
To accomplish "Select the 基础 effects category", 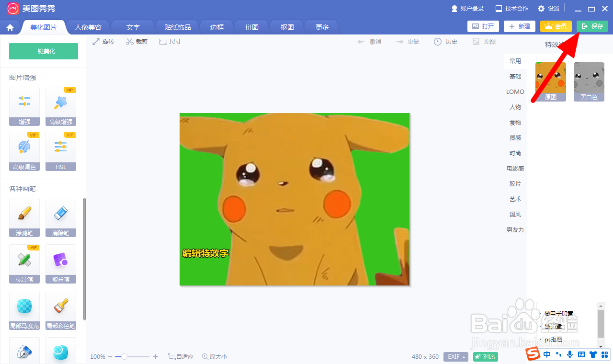I will tap(515, 77).
